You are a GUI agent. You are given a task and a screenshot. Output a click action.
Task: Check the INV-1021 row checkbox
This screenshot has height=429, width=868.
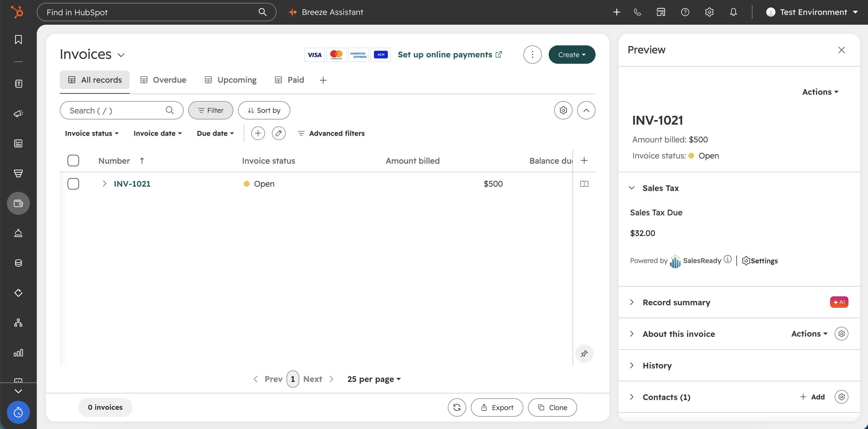click(73, 184)
